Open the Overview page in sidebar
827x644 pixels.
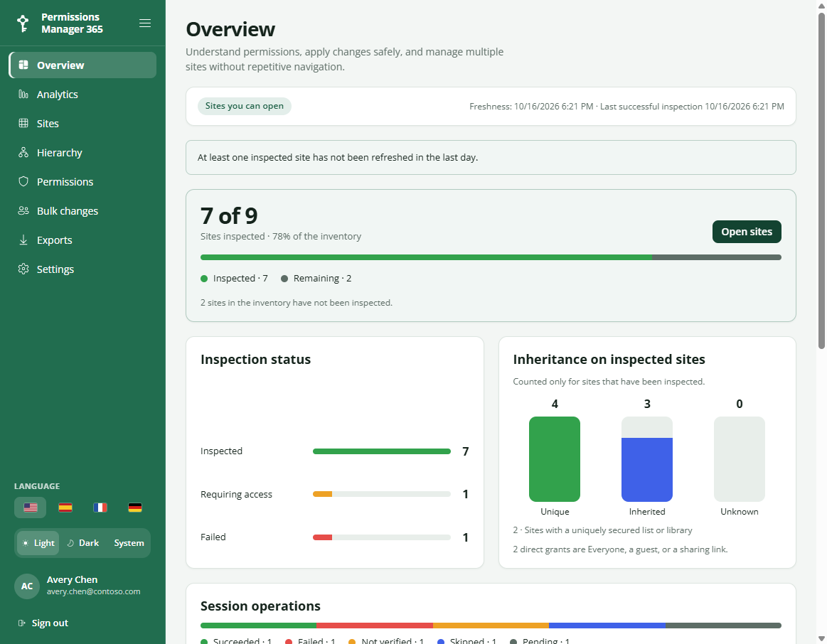tap(82, 65)
